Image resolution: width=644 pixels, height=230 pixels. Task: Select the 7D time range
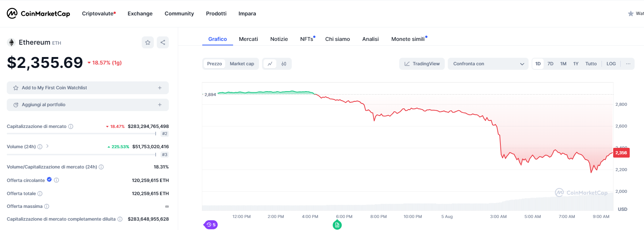tap(550, 64)
